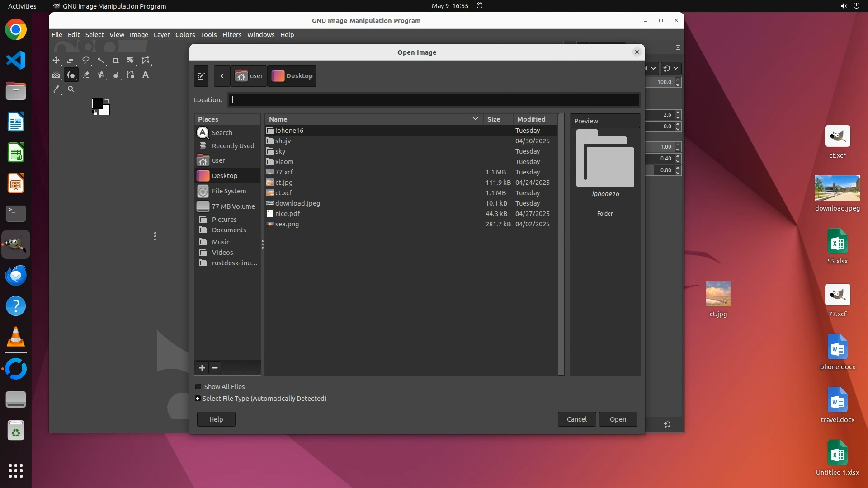Open the Filters menu
The image size is (868, 488).
231,35
